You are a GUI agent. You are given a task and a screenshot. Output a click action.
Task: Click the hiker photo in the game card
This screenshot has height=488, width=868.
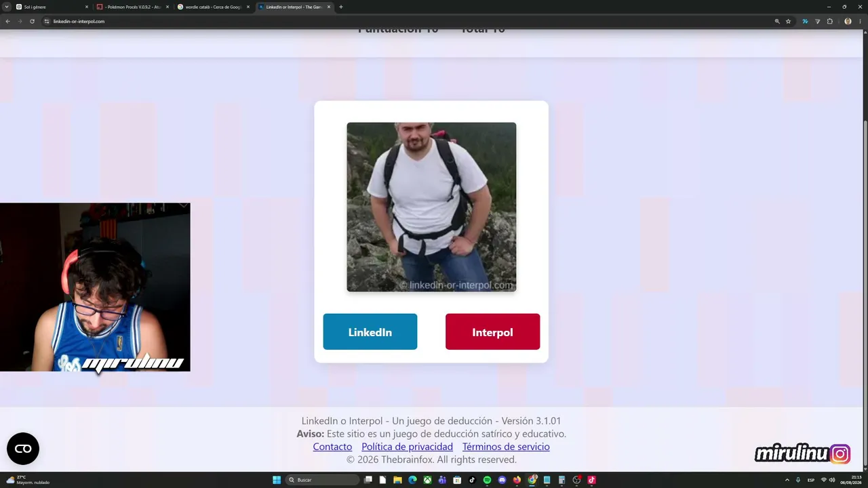tap(431, 207)
